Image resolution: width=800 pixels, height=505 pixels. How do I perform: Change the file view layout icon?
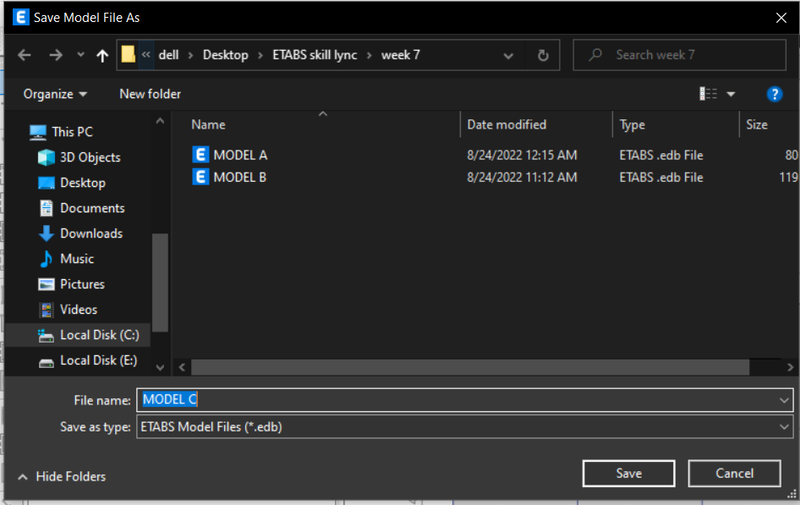[708, 94]
